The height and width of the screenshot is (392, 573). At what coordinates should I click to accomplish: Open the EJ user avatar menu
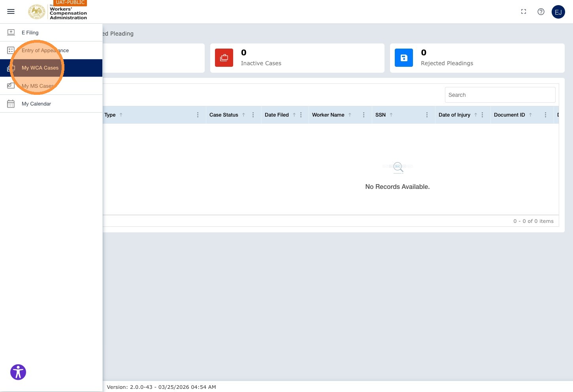[558, 12]
